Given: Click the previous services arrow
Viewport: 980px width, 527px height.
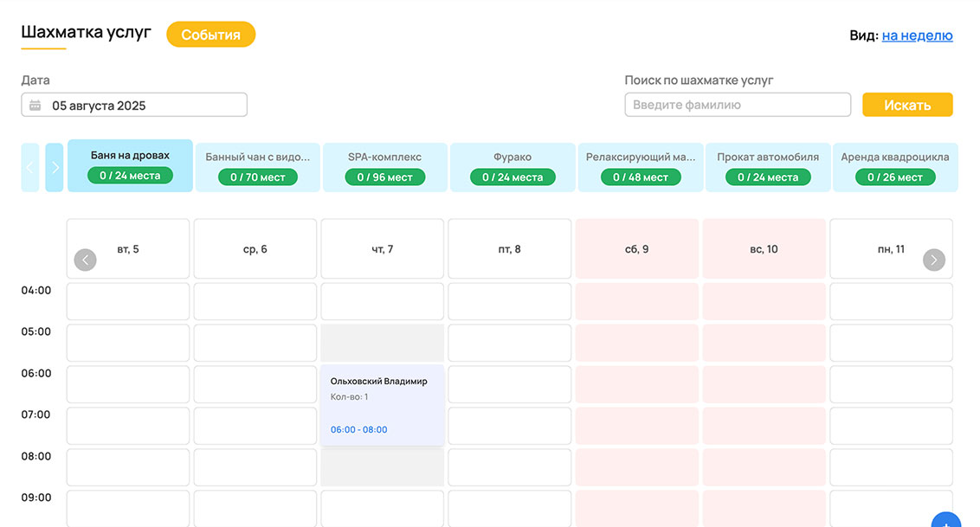Looking at the screenshot, I should (30, 167).
